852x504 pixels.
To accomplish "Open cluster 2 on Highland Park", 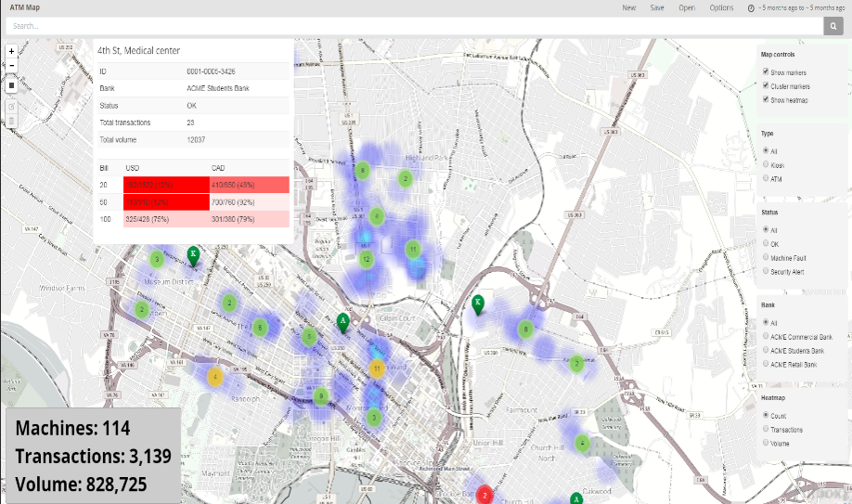I will (x=405, y=178).
